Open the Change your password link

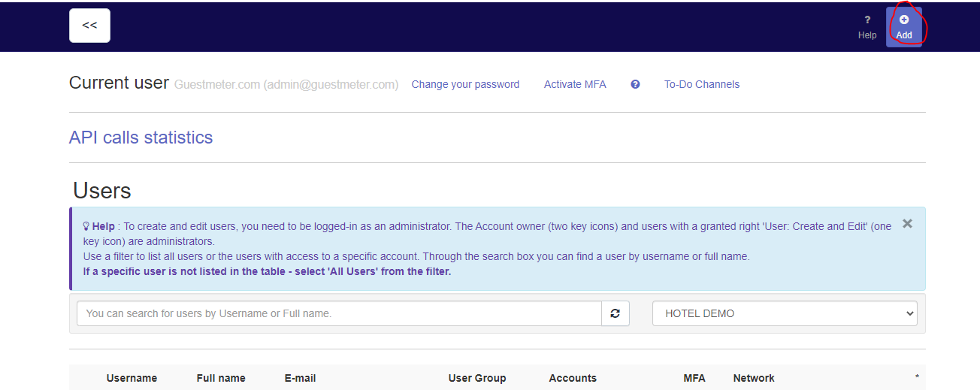pos(465,84)
